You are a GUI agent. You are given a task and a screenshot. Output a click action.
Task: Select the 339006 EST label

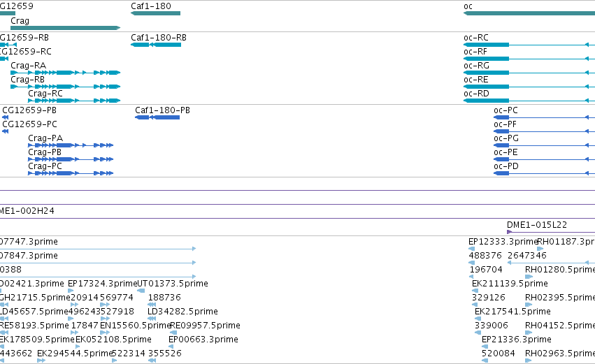click(x=492, y=326)
